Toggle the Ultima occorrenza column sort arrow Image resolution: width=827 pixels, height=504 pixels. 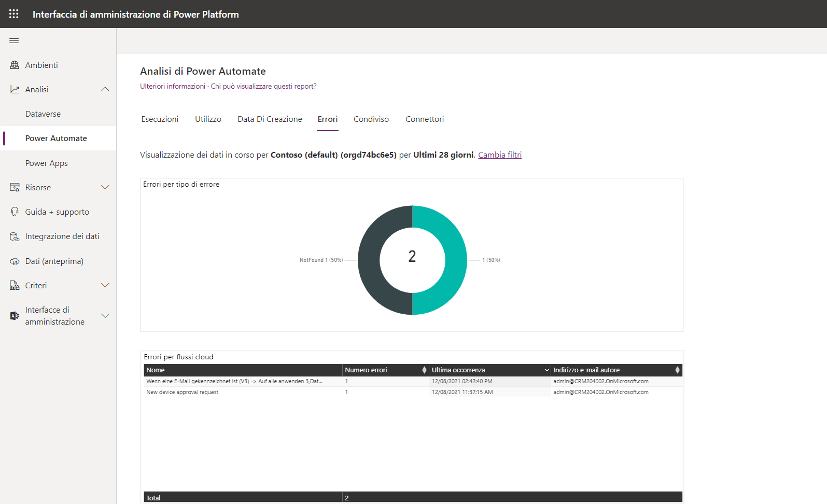(x=546, y=370)
